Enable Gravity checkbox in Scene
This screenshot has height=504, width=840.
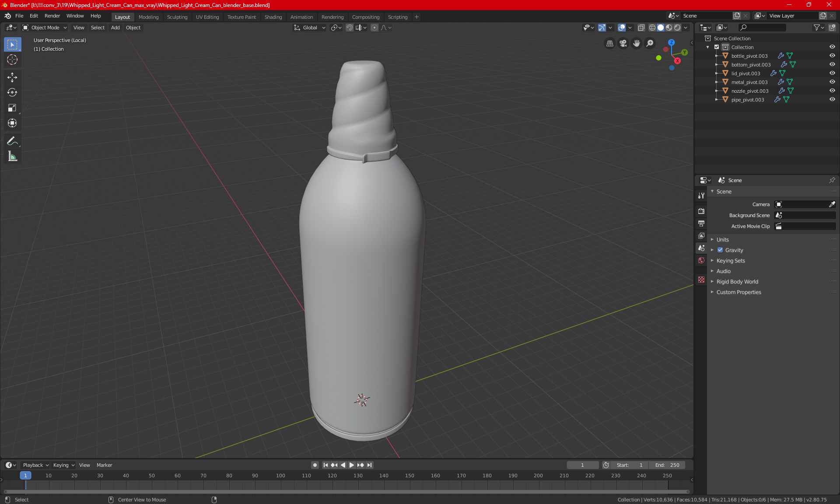(x=720, y=250)
